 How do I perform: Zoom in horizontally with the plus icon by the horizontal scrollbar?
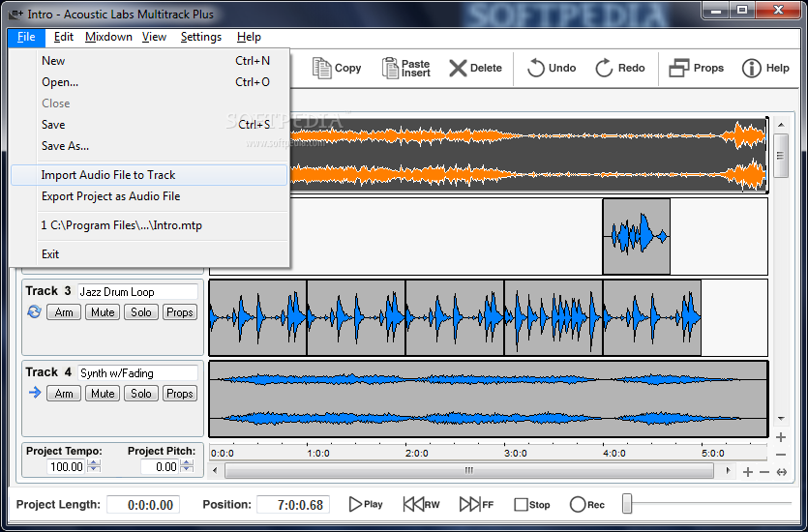748,472
